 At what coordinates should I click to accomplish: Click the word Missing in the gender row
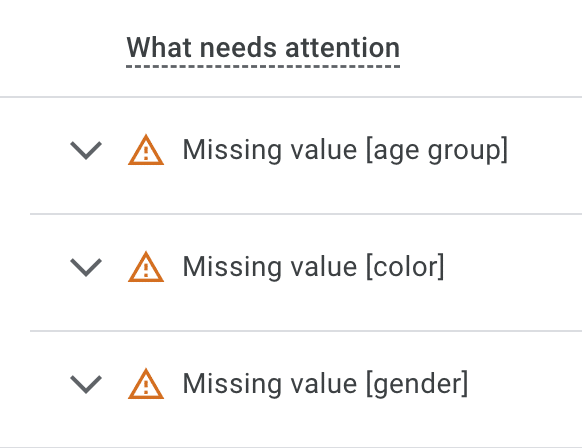click(x=232, y=384)
